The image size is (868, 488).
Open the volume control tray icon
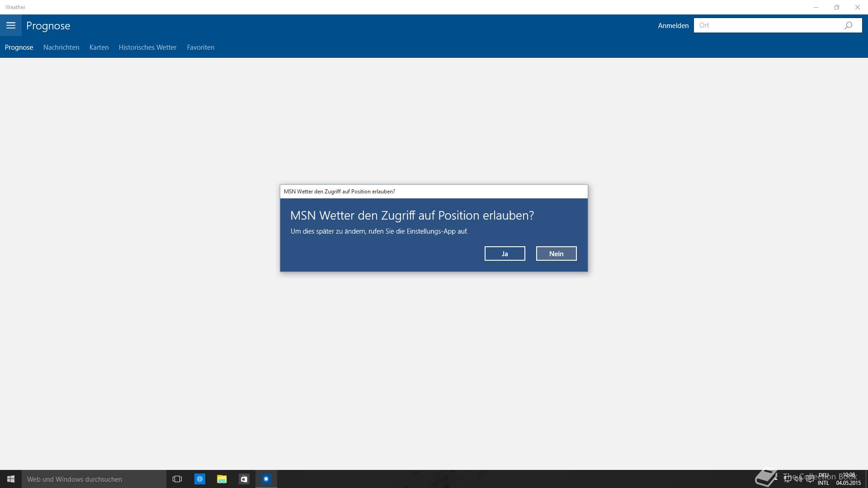coord(798,479)
